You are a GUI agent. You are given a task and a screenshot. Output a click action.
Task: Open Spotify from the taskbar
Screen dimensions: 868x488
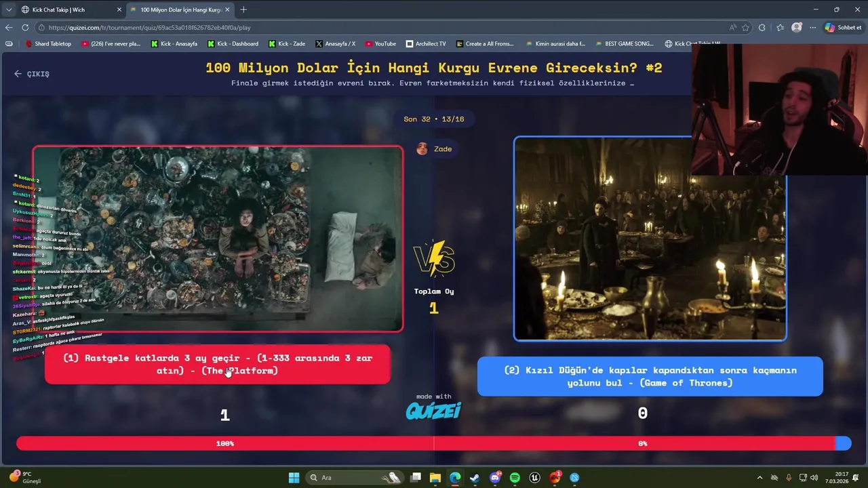click(515, 478)
